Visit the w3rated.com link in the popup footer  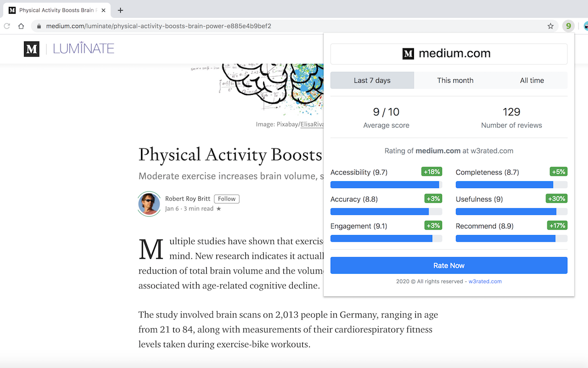pos(485,281)
